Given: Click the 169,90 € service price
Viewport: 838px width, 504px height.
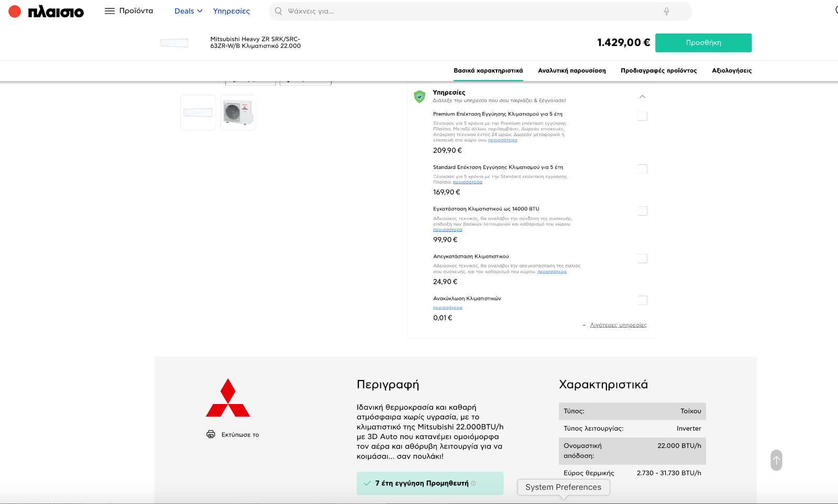Looking at the screenshot, I should tap(447, 192).
